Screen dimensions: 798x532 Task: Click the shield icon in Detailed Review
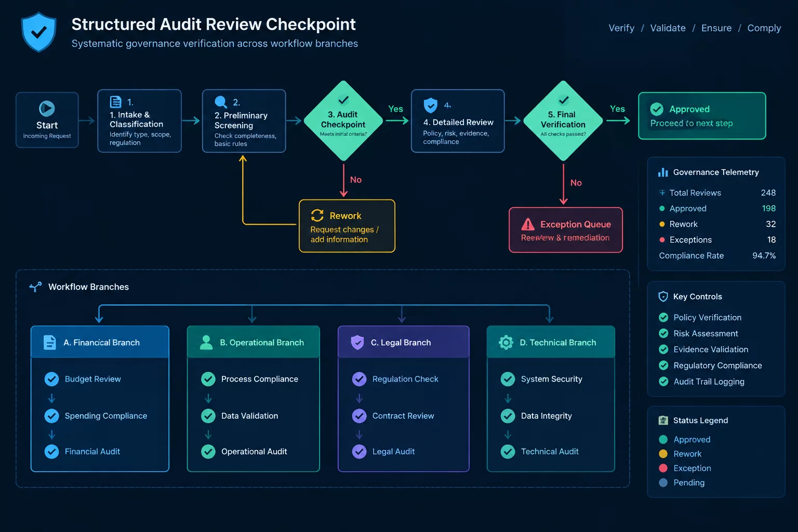[431, 105]
